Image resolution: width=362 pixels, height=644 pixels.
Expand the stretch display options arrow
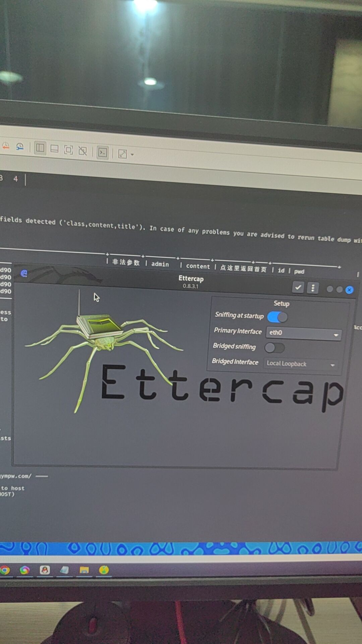[x=132, y=155]
